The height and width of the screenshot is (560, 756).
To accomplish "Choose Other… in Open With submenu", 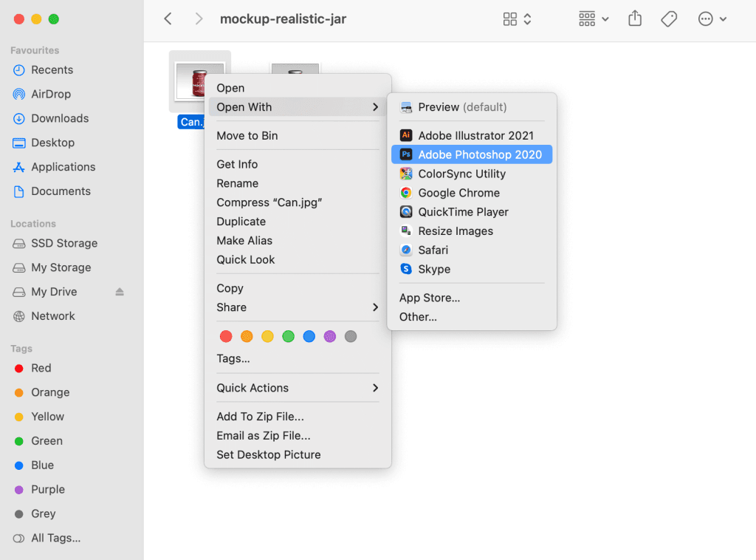I will coord(472,317).
